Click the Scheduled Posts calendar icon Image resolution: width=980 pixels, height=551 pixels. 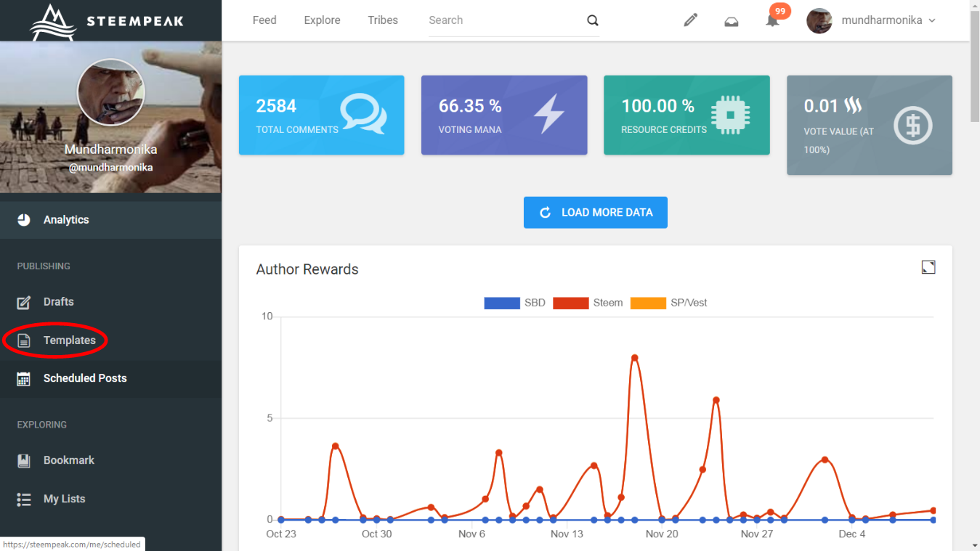[x=24, y=378]
